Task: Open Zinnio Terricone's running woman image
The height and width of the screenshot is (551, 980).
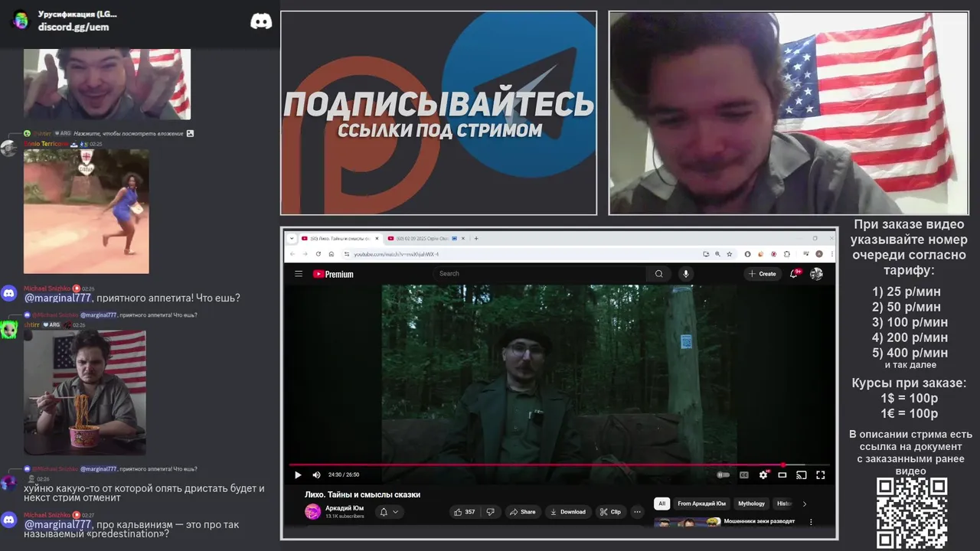Action: click(x=87, y=211)
